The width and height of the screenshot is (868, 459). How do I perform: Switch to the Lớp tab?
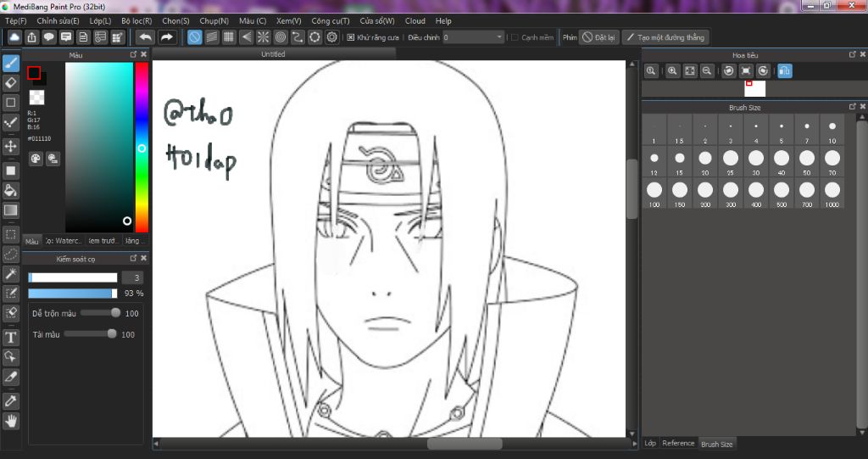pos(650,444)
